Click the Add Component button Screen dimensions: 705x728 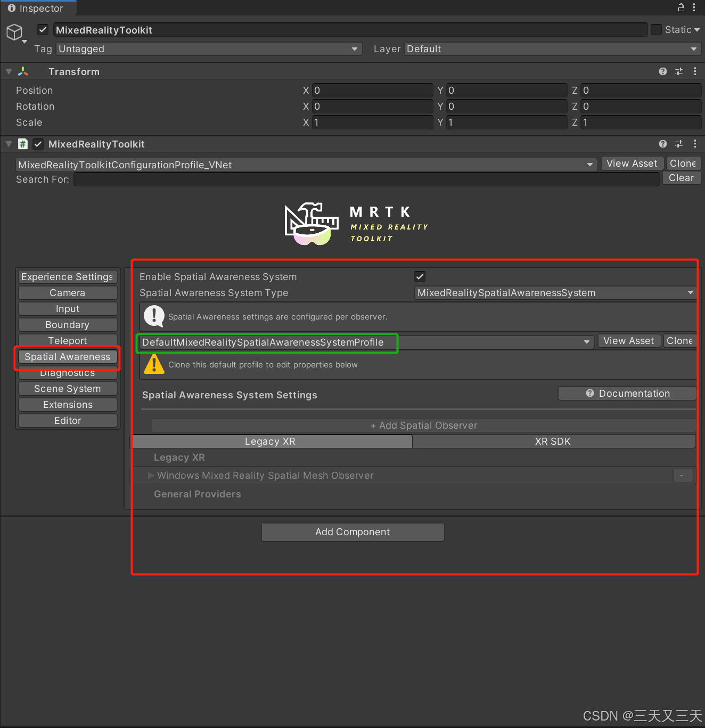point(352,532)
